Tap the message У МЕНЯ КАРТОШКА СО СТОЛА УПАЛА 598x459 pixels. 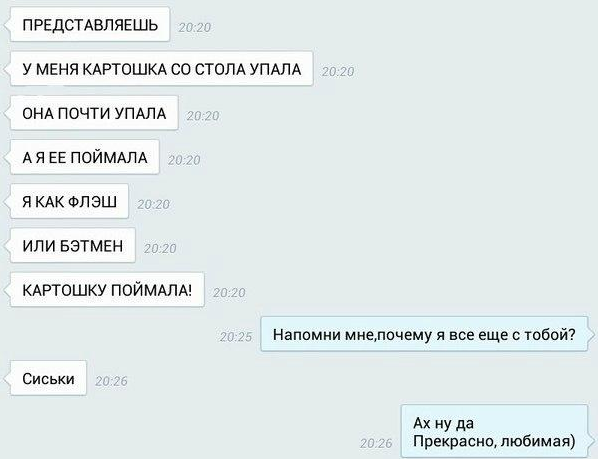pos(162,69)
